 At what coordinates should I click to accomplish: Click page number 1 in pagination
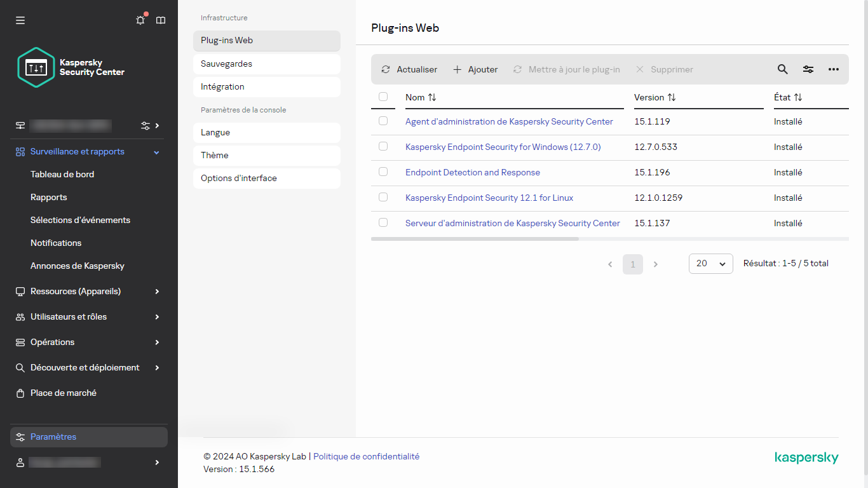(633, 264)
